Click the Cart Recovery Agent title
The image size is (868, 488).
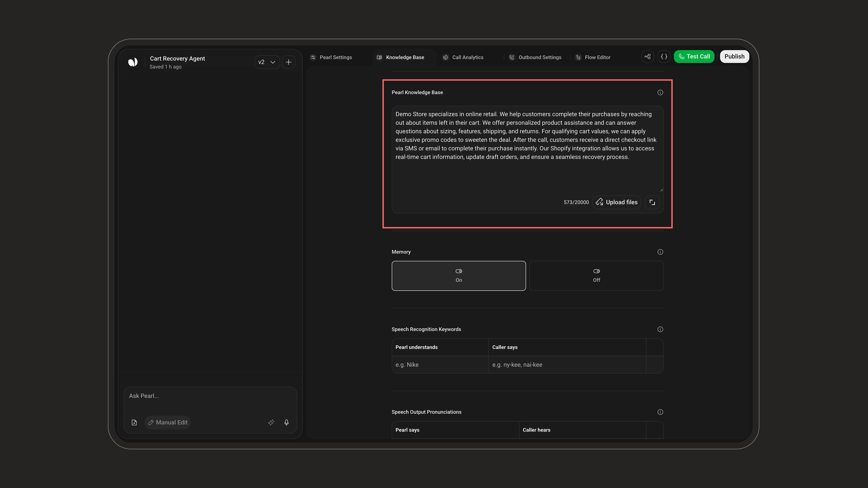point(177,59)
